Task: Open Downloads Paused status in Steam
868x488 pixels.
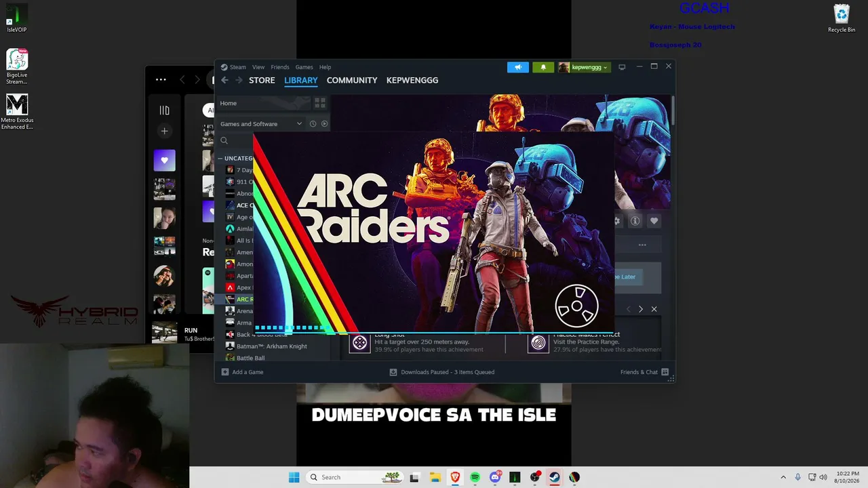Action: [441, 372]
